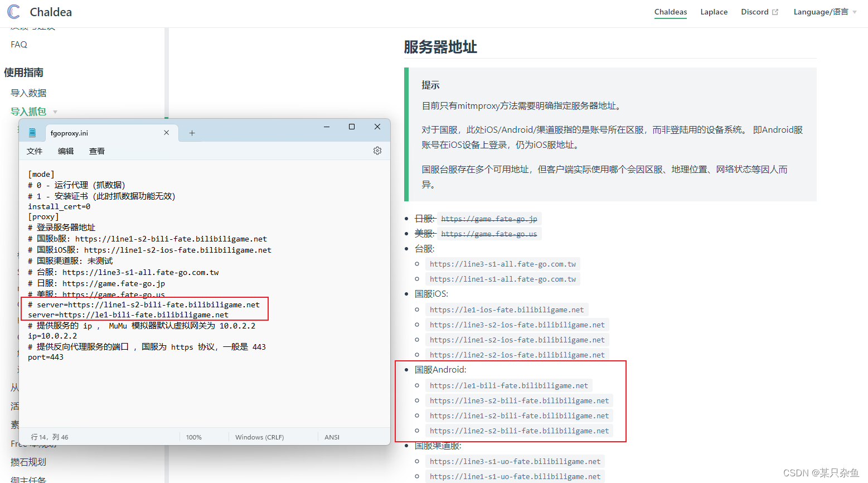Open the Discord external link
The width and height of the screenshot is (868, 483).
coord(759,12)
